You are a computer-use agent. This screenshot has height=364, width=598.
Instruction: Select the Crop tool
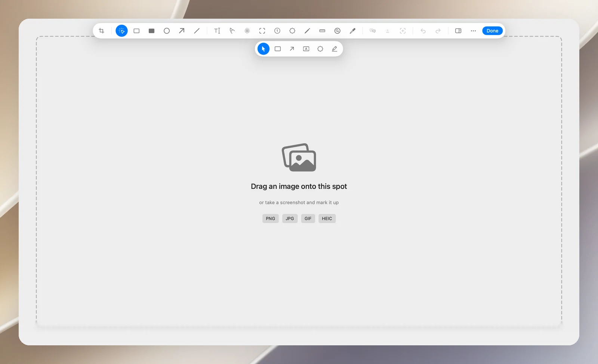[101, 31]
